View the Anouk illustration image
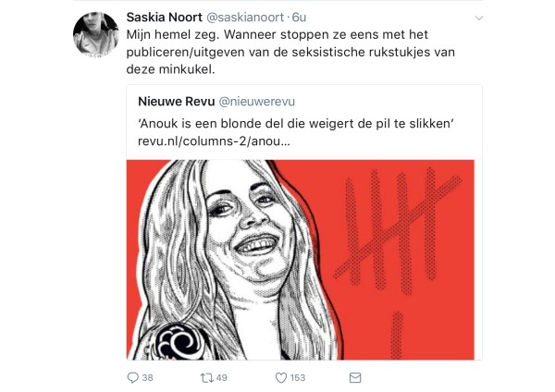Viewport: 555px width, 392px height. 300,260
